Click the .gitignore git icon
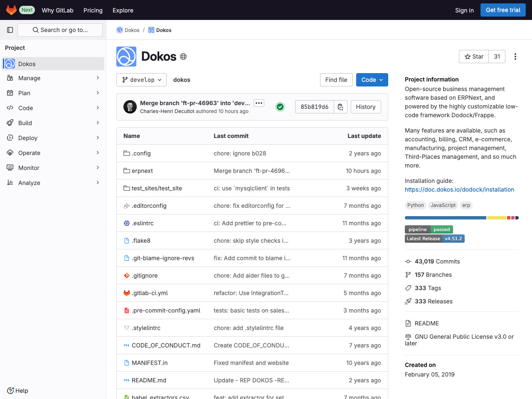 click(127, 276)
